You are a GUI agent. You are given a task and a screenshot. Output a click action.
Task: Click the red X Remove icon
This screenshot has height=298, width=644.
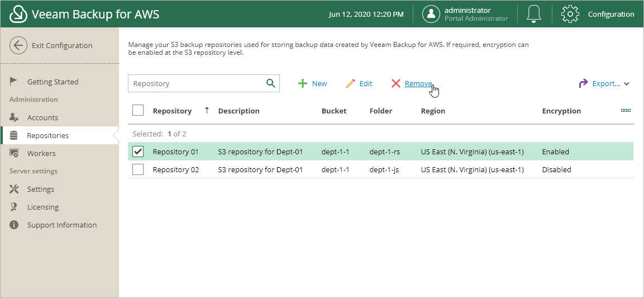[396, 83]
